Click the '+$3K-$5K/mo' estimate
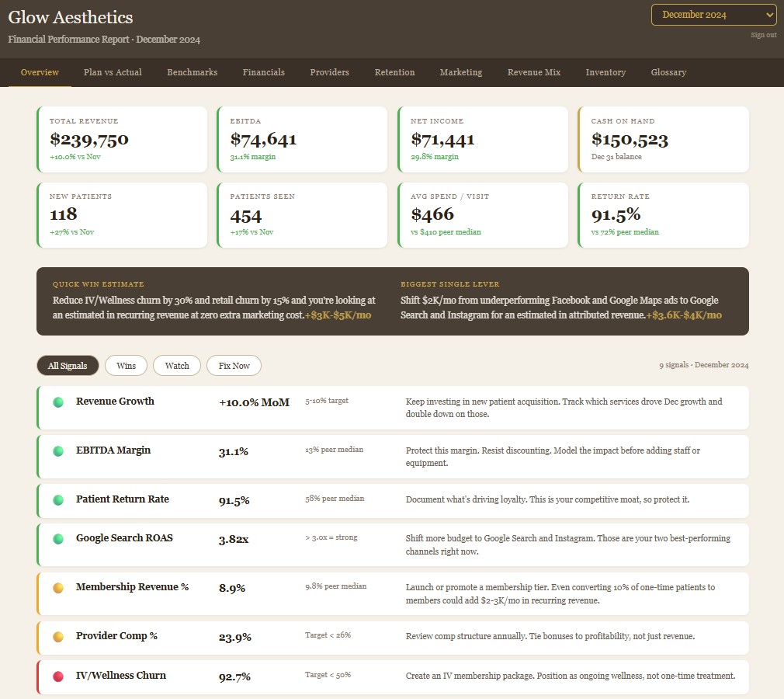 (338, 315)
